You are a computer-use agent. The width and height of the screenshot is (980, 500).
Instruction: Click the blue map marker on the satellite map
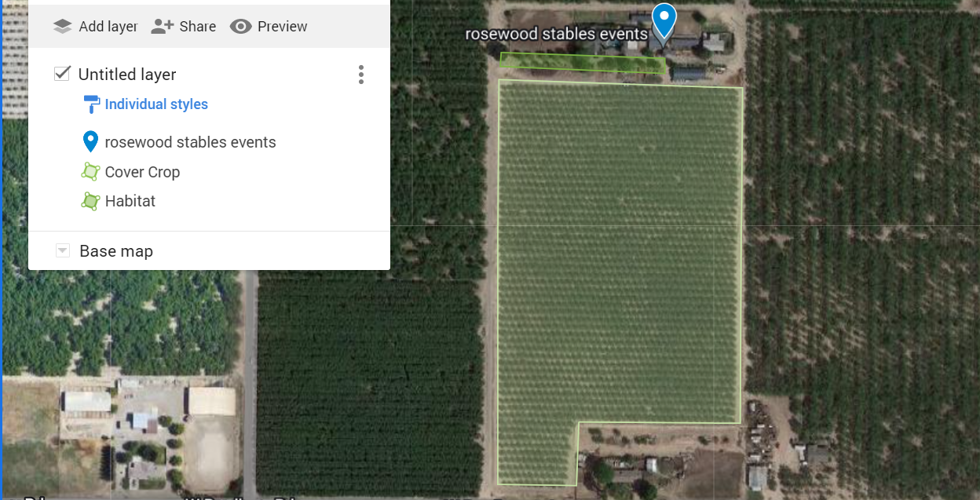click(664, 20)
